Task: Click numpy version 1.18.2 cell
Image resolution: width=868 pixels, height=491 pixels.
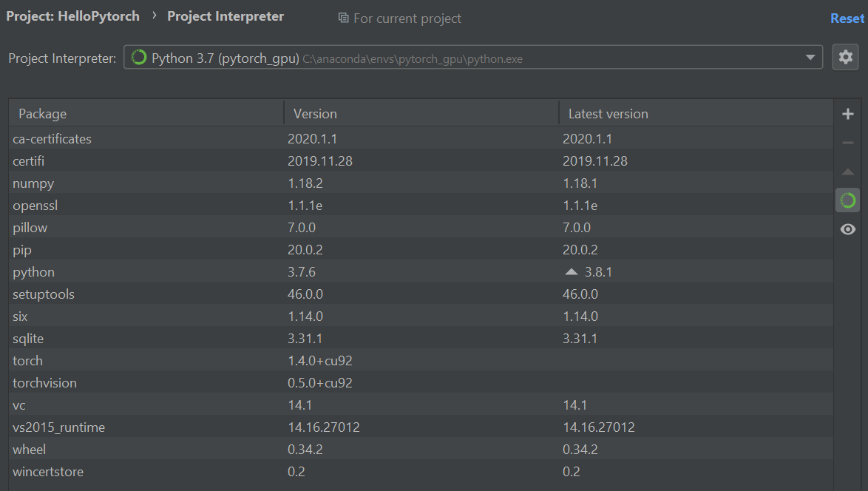Action: [305, 183]
